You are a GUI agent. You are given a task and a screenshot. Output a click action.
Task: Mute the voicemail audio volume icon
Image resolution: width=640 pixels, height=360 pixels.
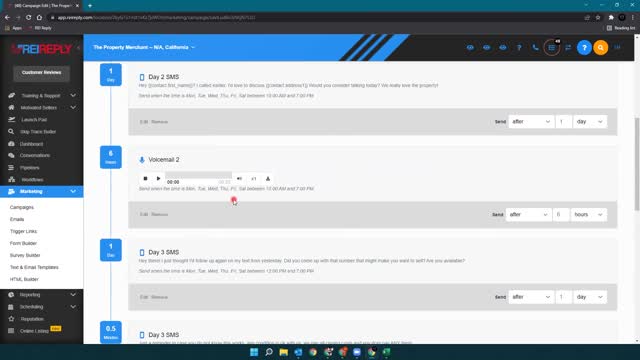click(x=240, y=178)
